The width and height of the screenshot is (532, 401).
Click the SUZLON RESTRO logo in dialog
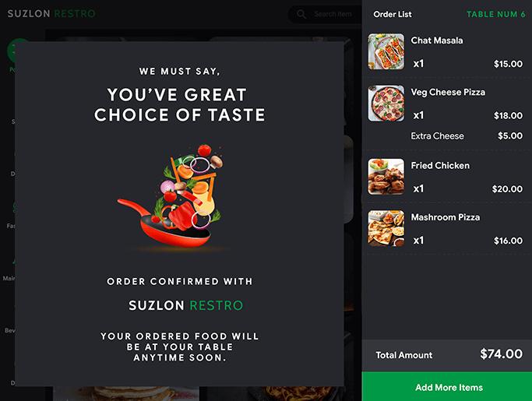[185, 305]
